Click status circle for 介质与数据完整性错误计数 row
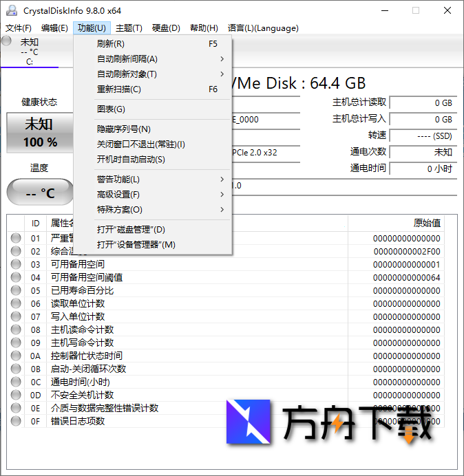 16,408
